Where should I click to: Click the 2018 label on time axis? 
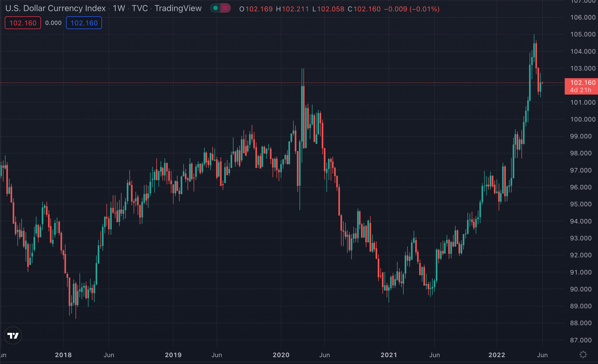(63, 355)
